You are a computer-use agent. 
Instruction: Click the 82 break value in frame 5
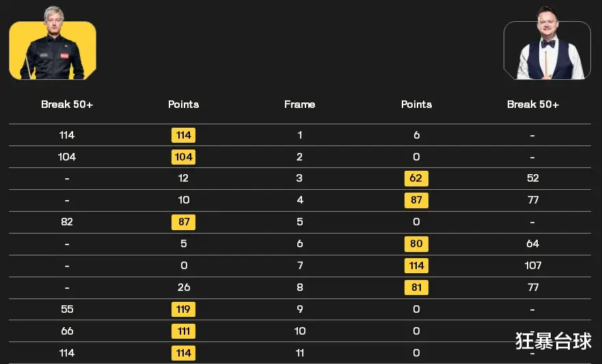click(67, 222)
